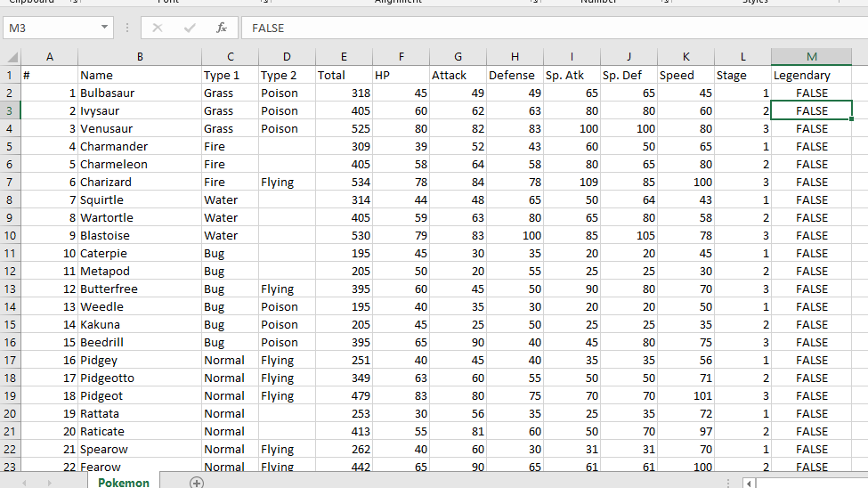
Task: Click the Defense header cell
Action: point(515,75)
